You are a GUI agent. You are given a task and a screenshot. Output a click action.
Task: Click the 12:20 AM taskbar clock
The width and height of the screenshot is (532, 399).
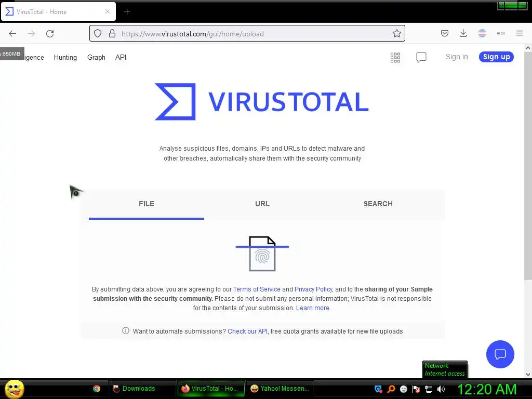click(x=487, y=389)
